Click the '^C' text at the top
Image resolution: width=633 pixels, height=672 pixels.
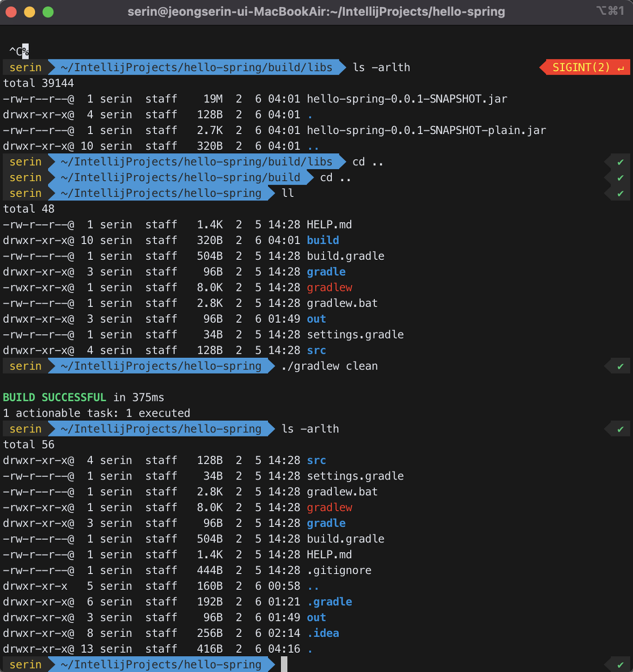16,51
